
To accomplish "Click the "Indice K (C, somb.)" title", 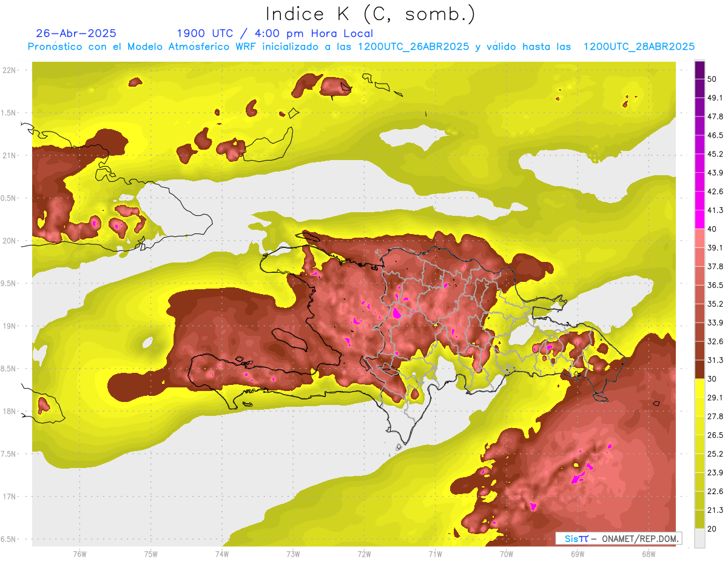I will click(x=370, y=14).
